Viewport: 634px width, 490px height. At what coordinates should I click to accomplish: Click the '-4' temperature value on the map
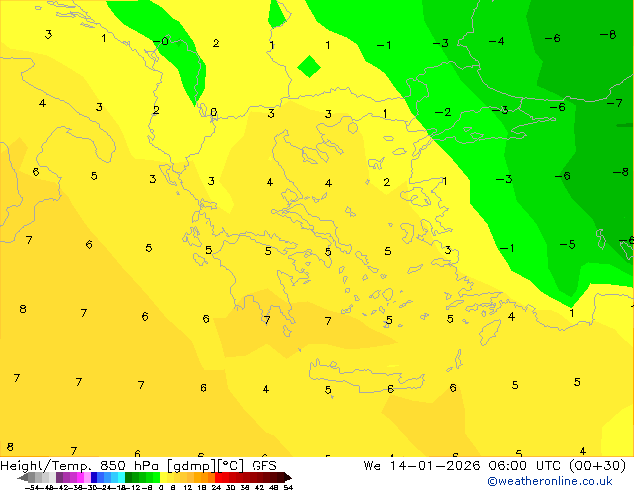497,41
